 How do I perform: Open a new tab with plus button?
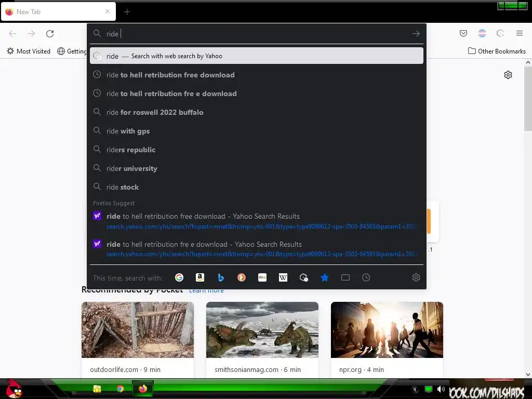(x=127, y=12)
